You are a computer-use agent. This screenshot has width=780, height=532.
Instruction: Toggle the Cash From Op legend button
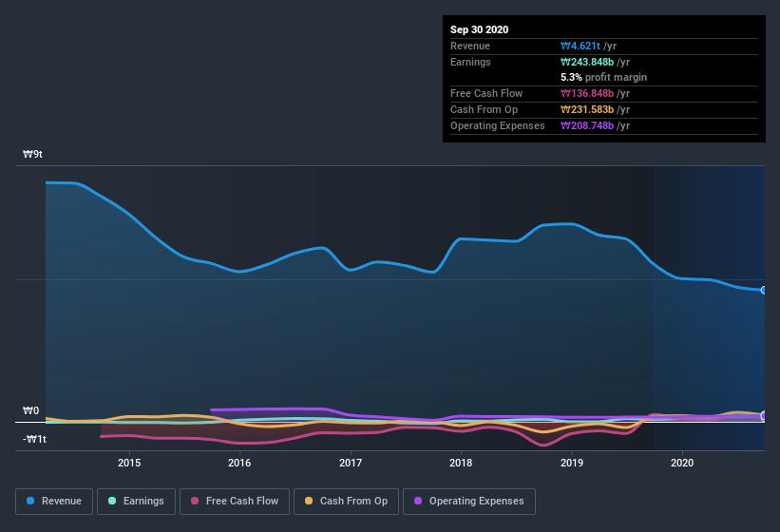(x=346, y=502)
